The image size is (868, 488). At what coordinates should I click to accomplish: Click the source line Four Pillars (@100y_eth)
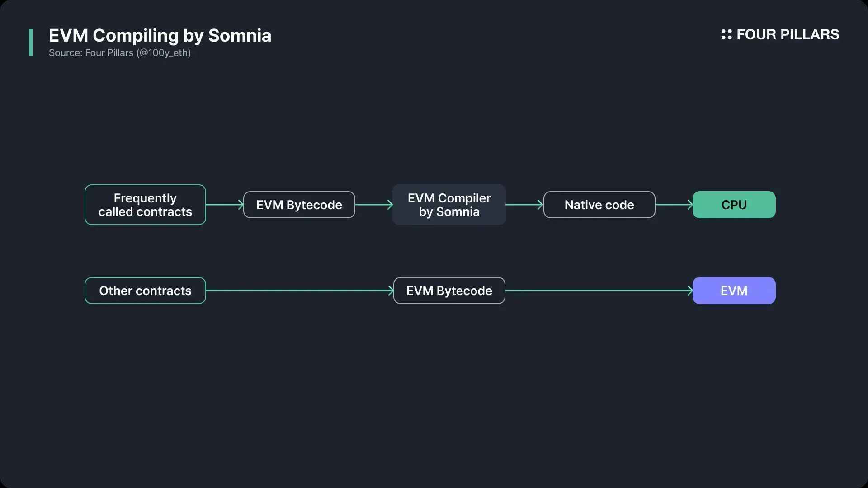[120, 53]
